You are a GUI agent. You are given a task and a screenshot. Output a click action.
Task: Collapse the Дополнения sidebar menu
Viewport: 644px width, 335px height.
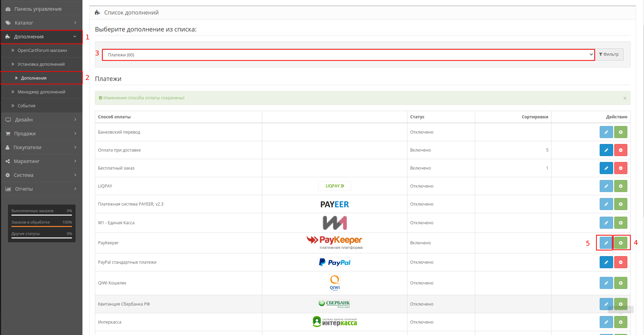pyautogui.click(x=42, y=37)
